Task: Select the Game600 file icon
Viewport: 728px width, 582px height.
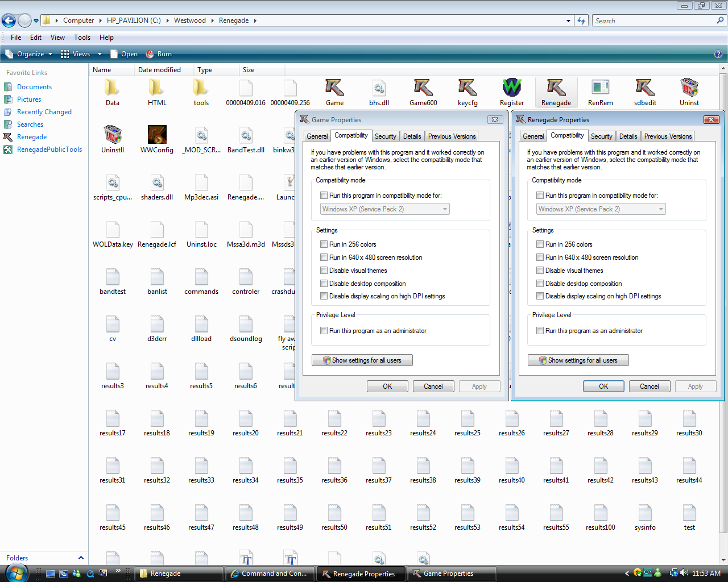Action: pos(423,88)
